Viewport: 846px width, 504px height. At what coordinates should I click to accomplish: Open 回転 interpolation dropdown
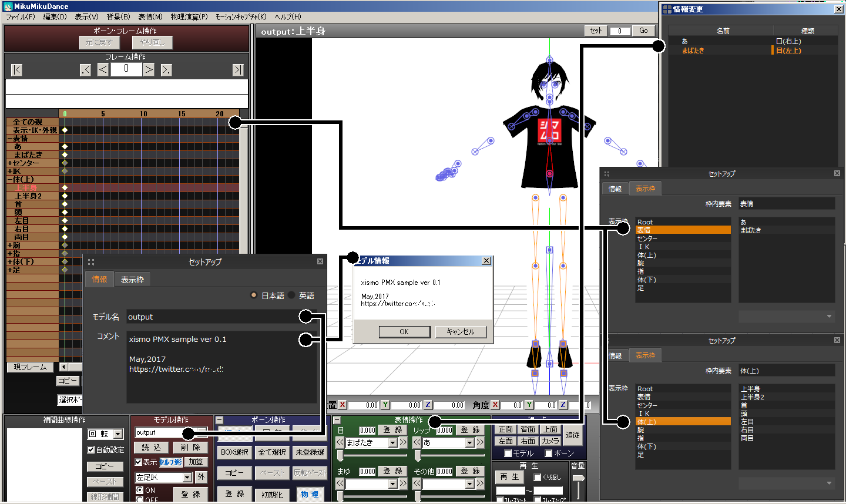tap(118, 434)
